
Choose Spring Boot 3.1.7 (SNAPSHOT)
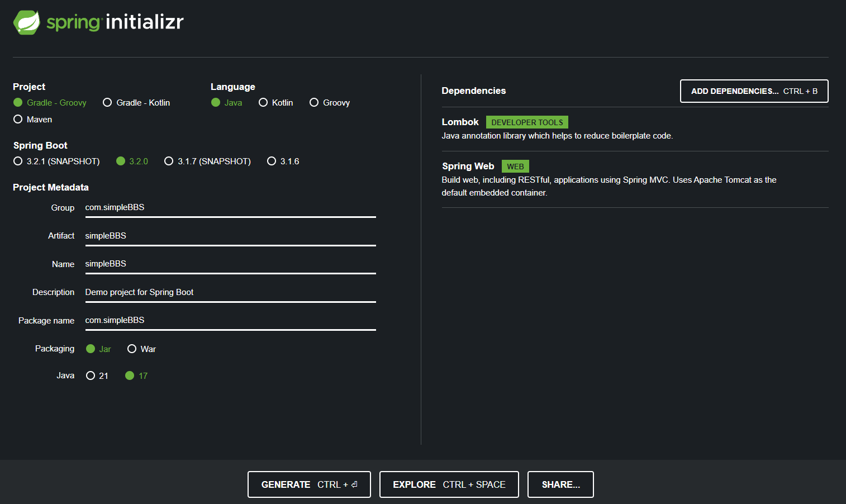(x=207, y=161)
